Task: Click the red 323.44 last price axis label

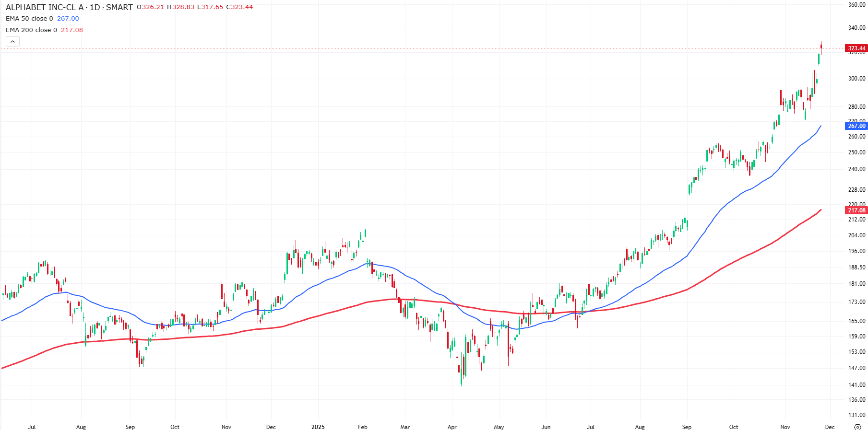Action: coord(856,48)
